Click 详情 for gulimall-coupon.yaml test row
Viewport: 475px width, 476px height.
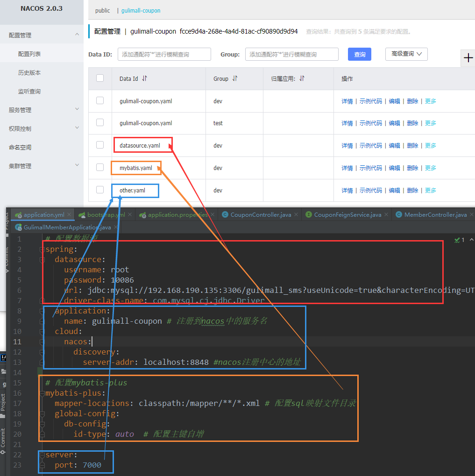point(347,123)
